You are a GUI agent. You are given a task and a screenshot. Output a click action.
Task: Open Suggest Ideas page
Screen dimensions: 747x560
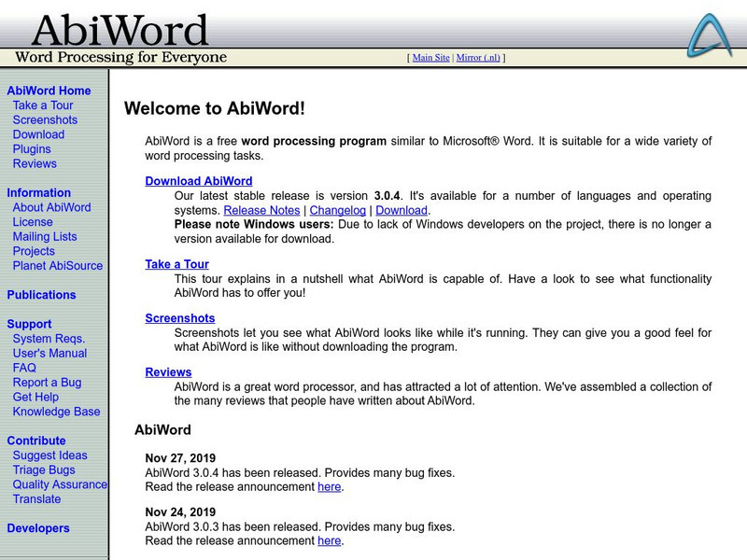tap(50, 455)
